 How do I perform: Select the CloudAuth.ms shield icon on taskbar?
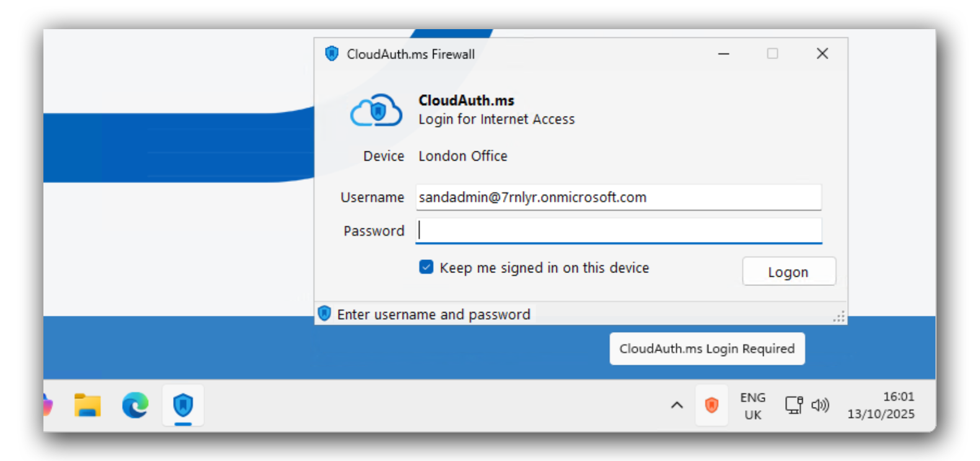(184, 405)
